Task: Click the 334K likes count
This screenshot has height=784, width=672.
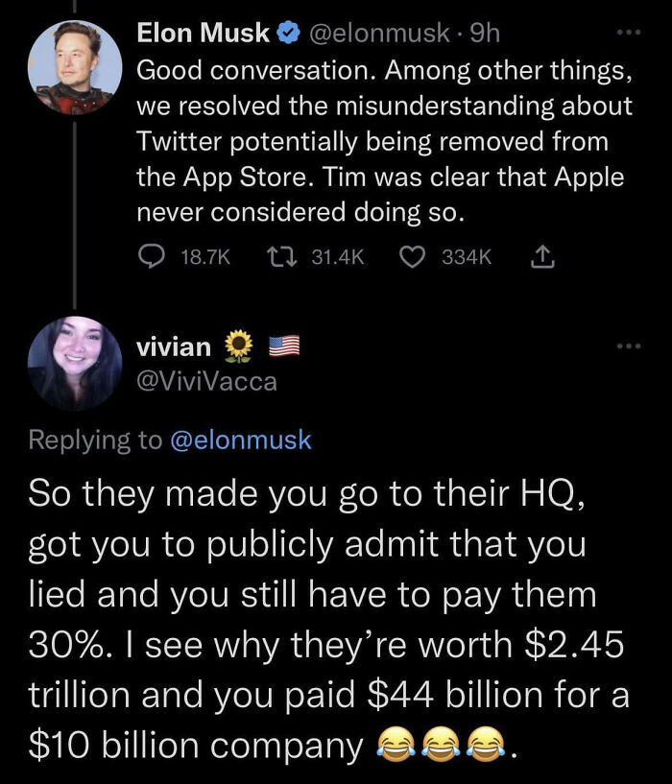Action: click(x=467, y=257)
